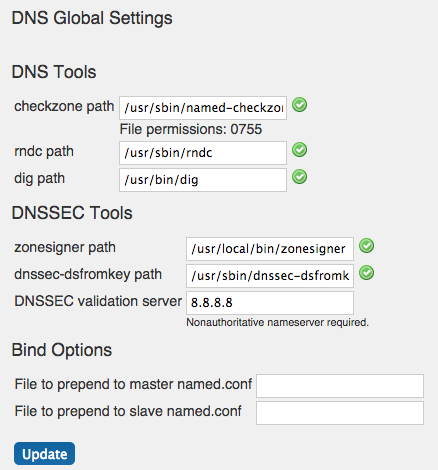Viewport: 438px width, 470px height.
Task: Click the Nonauthoritative nameserver required note
Action: [277, 323]
